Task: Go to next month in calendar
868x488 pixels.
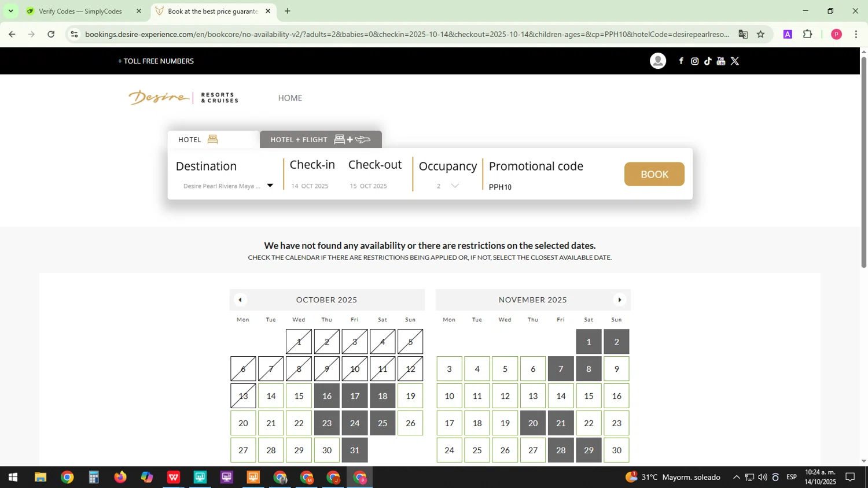Action: [x=620, y=300]
